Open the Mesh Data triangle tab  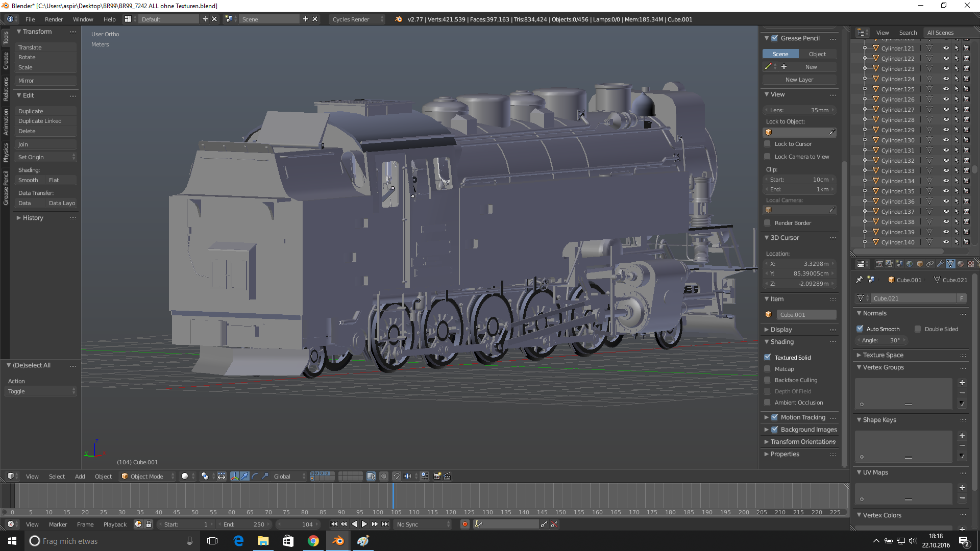(950, 264)
